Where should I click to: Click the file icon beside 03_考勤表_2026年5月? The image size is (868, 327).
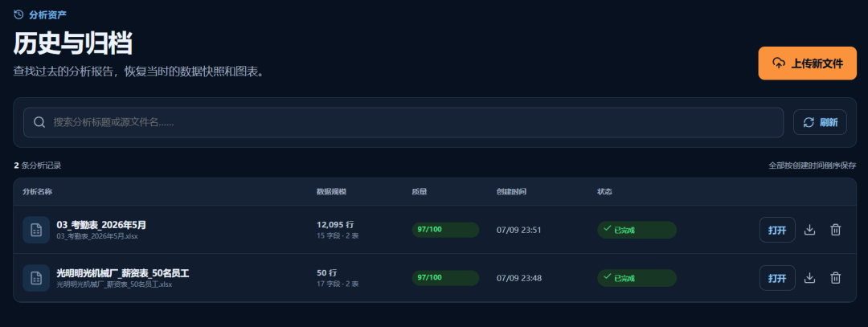click(36, 230)
